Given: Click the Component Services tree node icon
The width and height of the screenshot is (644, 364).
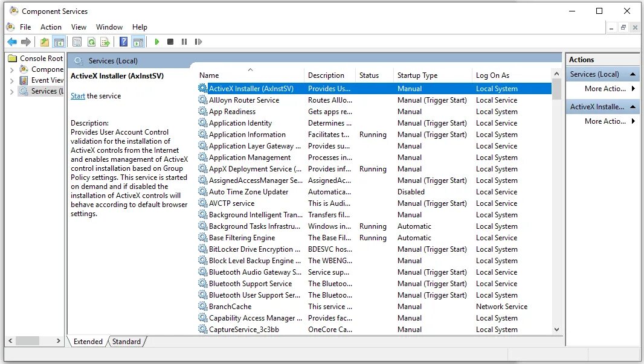Looking at the screenshot, I should click(24, 69).
